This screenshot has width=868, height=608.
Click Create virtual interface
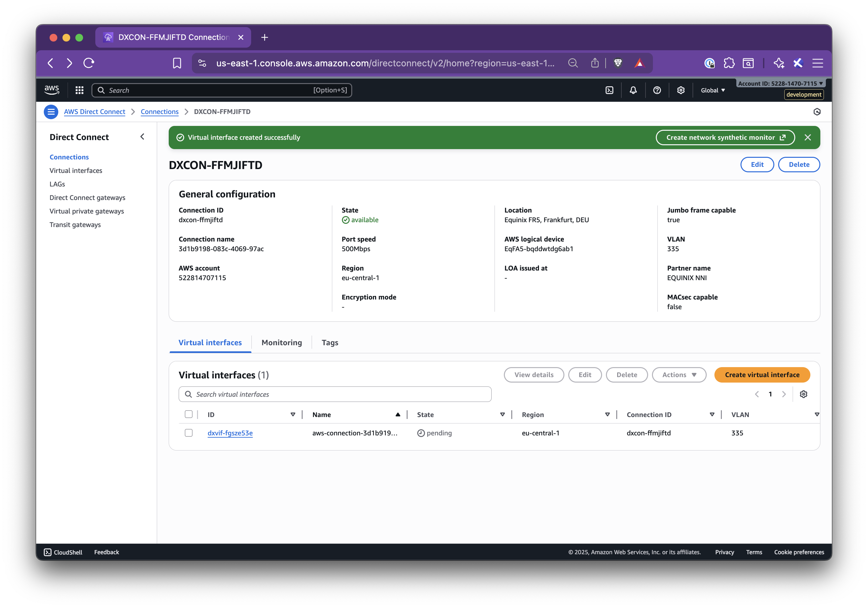tap(762, 375)
